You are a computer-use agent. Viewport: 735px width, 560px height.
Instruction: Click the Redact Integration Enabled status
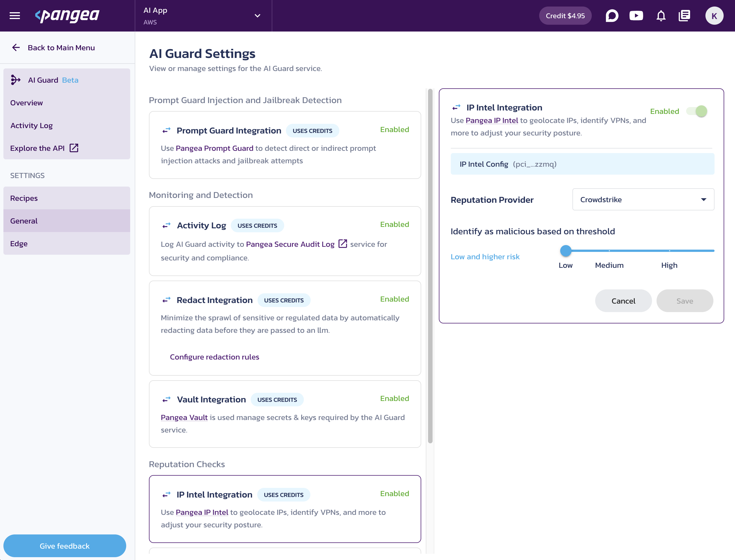coord(394,299)
